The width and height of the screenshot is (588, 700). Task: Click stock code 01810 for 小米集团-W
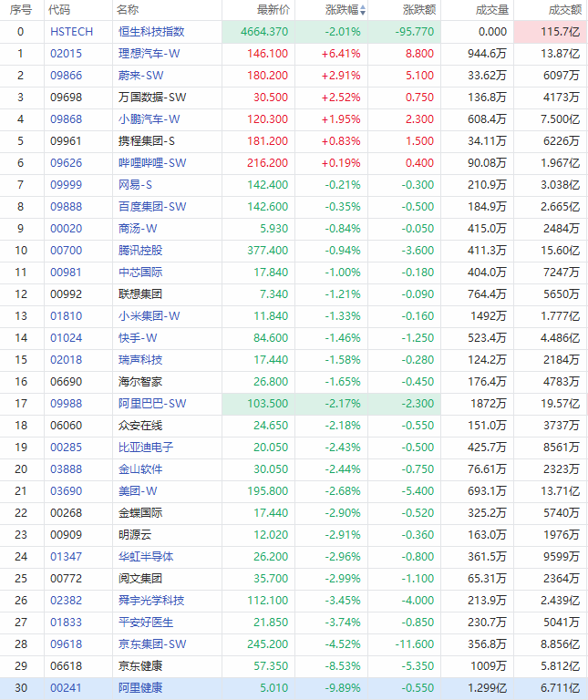tap(66, 316)
